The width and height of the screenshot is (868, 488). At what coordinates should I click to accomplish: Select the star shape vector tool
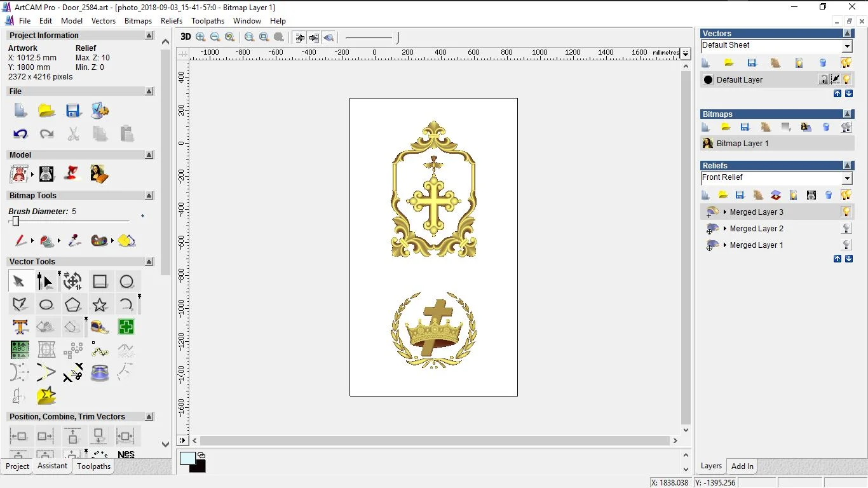(100, 304)
